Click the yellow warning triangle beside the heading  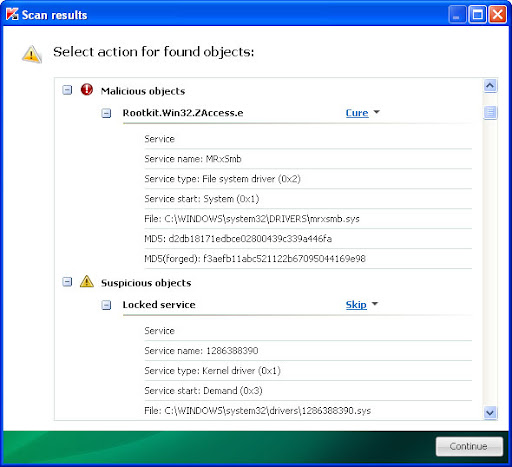click(x=32, y=54)
